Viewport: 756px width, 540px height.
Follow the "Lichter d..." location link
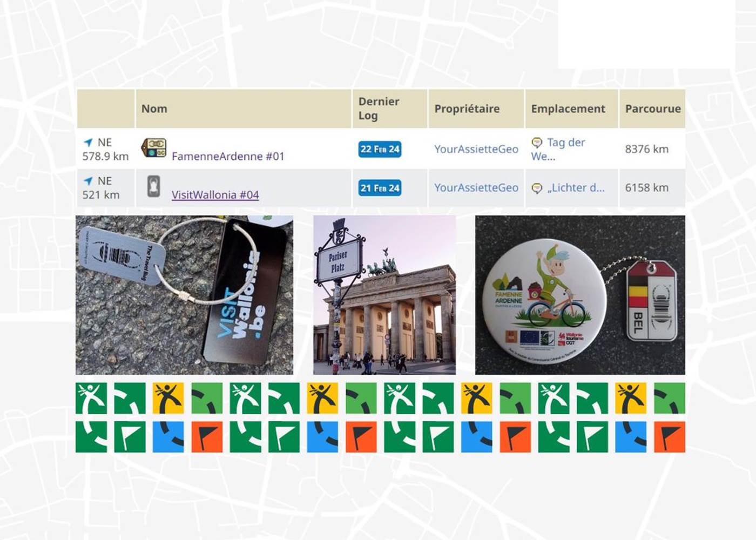(576, 188)
